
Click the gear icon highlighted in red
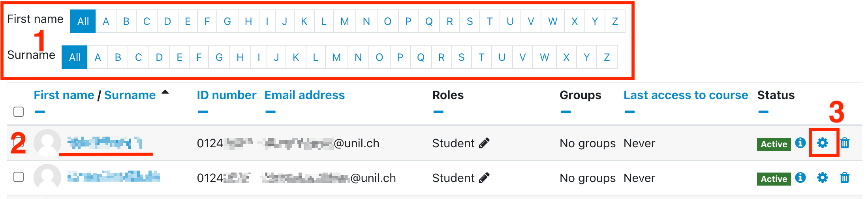click(x=823, y=143)
